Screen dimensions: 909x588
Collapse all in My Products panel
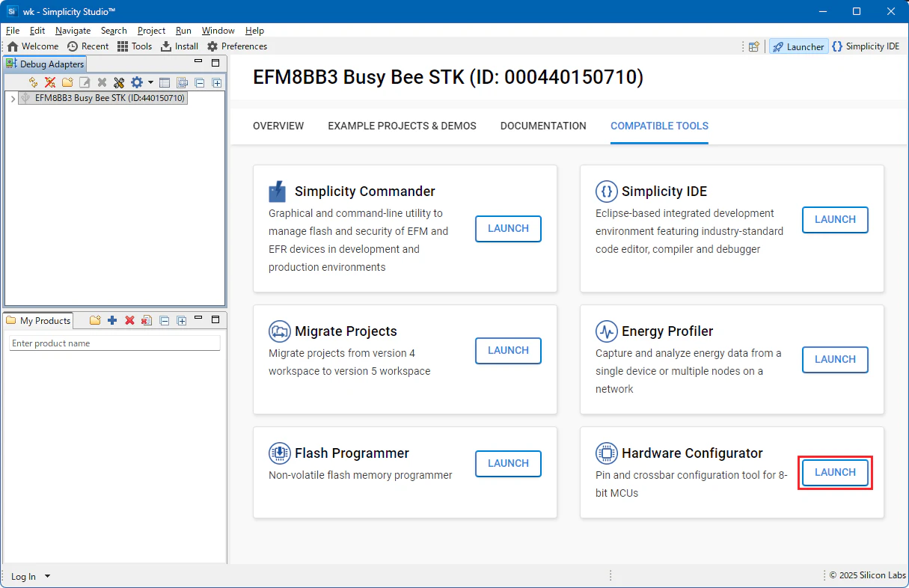click(165, 320)
